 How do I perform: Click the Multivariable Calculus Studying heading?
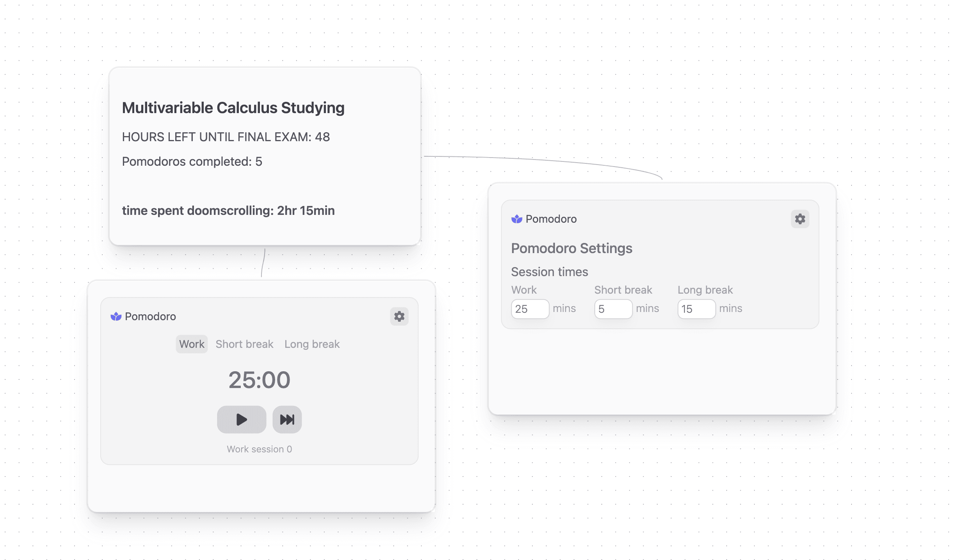click(x=233, y=108)
